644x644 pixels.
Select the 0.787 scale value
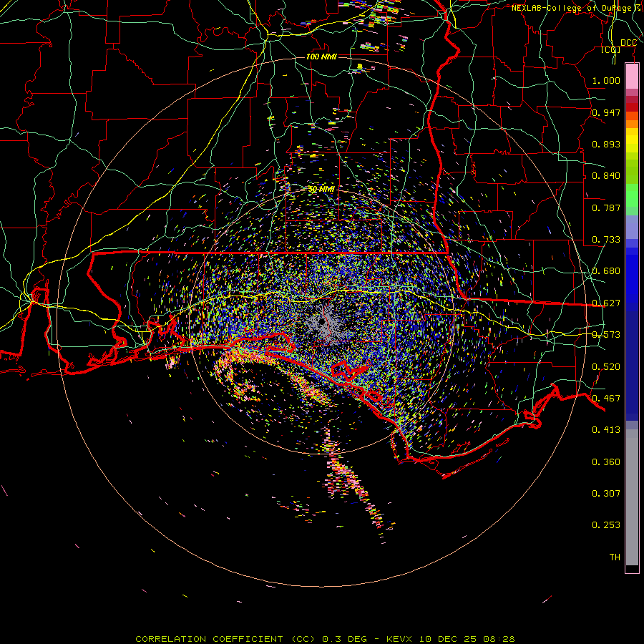(x=606, y=208)
